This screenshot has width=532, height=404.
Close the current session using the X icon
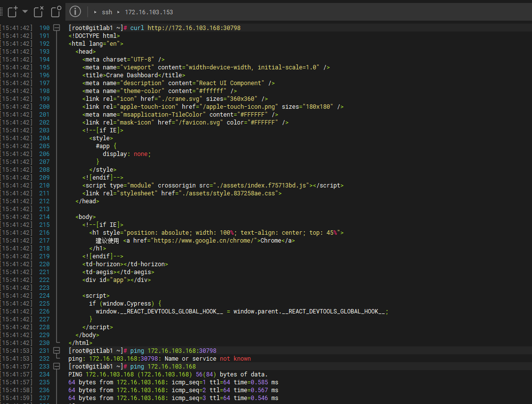[38, 12]
